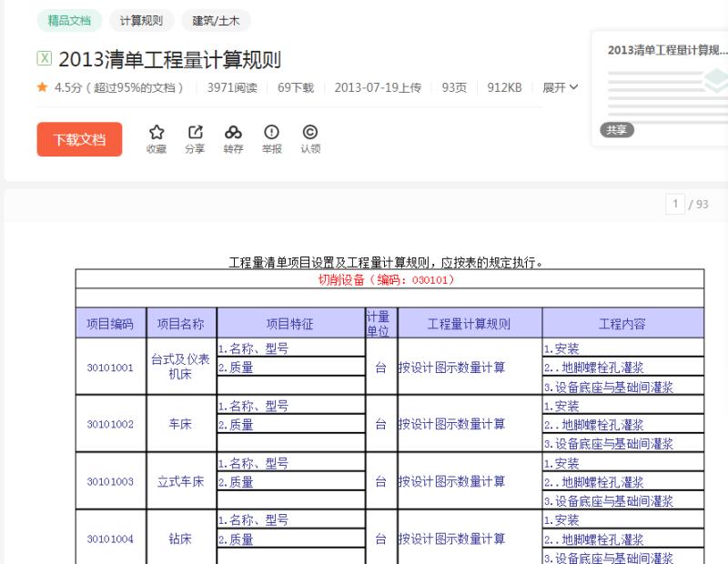Click 台 unit cell in the 立式车床 row
728x564 pixels.
pos(380,481)
